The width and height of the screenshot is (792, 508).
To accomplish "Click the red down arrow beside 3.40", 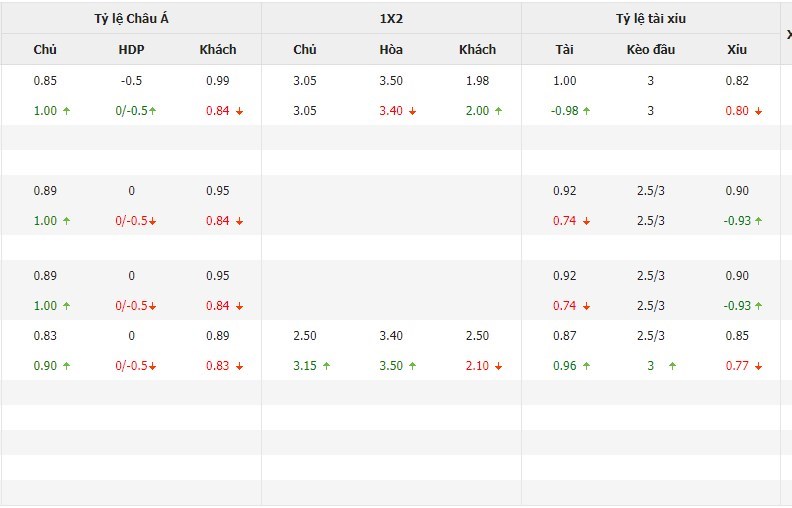I will pyautogui.click(x=412, y=111).
